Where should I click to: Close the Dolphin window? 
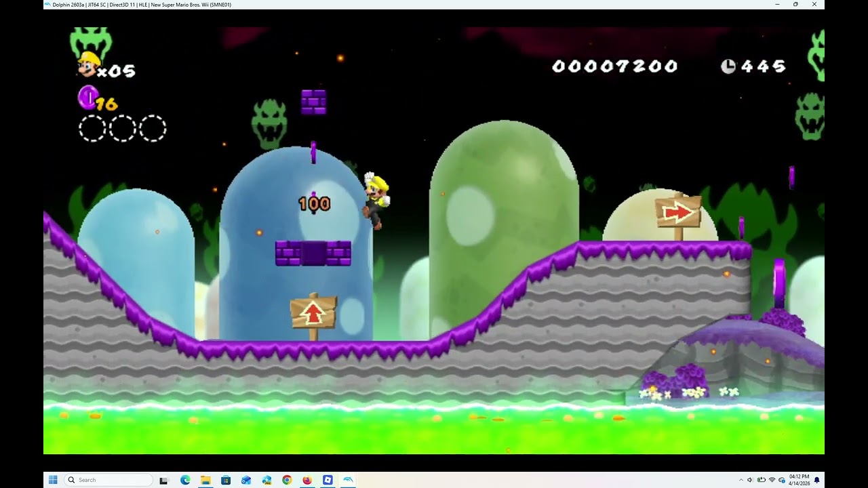click(814, 5)
